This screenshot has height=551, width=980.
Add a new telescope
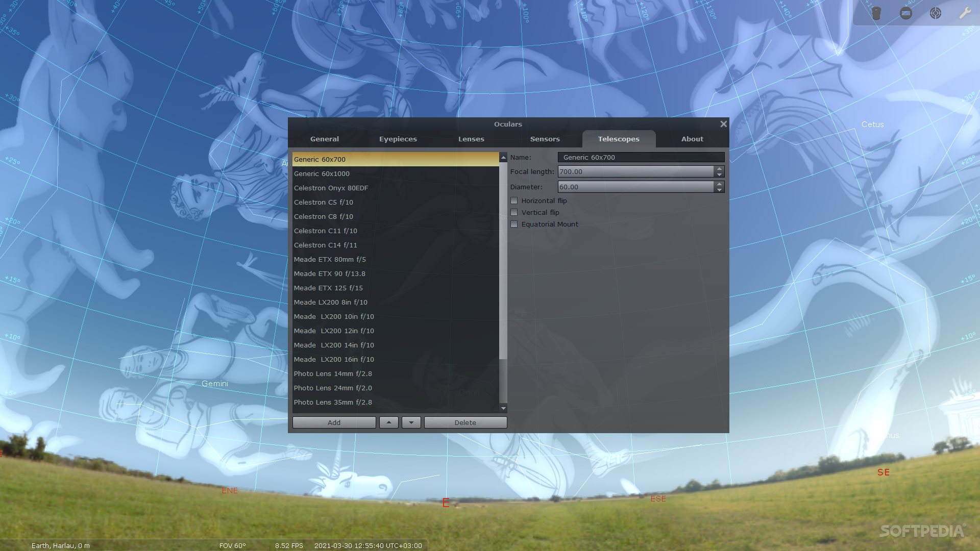[334, 422]
